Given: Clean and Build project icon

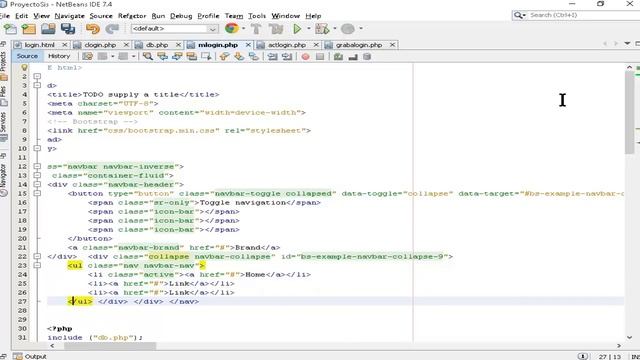Looking at the screenshot, I should point(276,29).
